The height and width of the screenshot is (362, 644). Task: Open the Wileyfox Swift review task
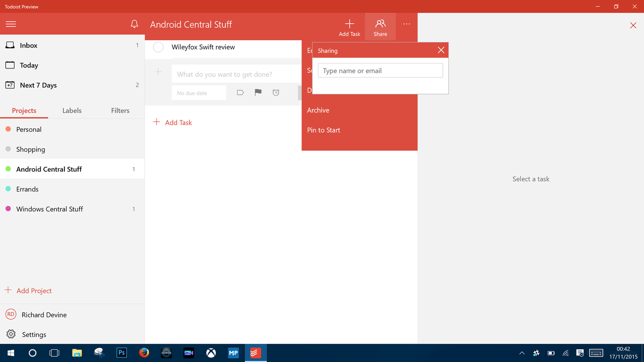203,47
